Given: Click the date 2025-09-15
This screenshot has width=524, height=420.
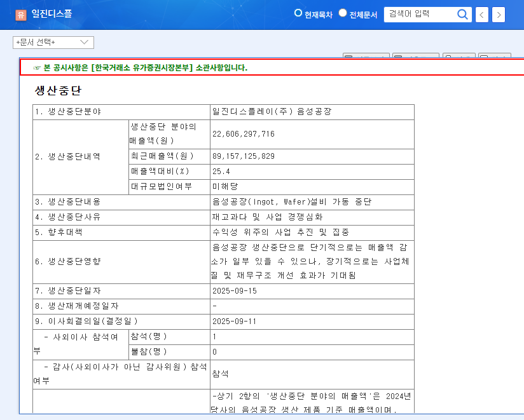Looking at the screenshot, I should coord(235,291).
